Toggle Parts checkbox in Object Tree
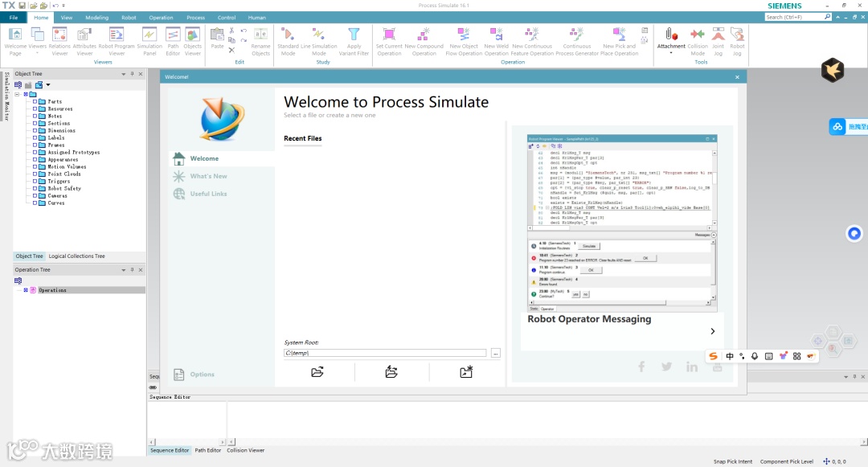868x467 pixels. pyautogui.click(x=35, y=101)
